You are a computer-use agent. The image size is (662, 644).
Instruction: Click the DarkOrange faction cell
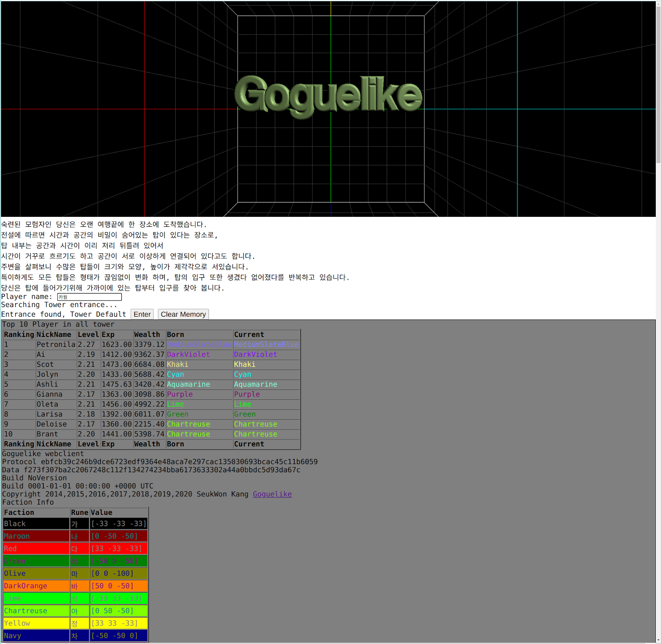tap(36, 586)
